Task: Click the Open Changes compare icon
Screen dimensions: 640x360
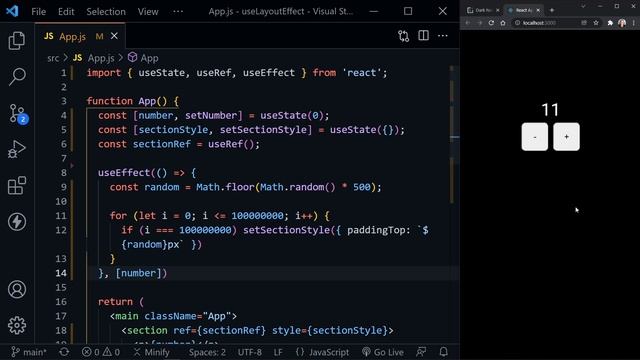Action: click(x=403, y=36)
